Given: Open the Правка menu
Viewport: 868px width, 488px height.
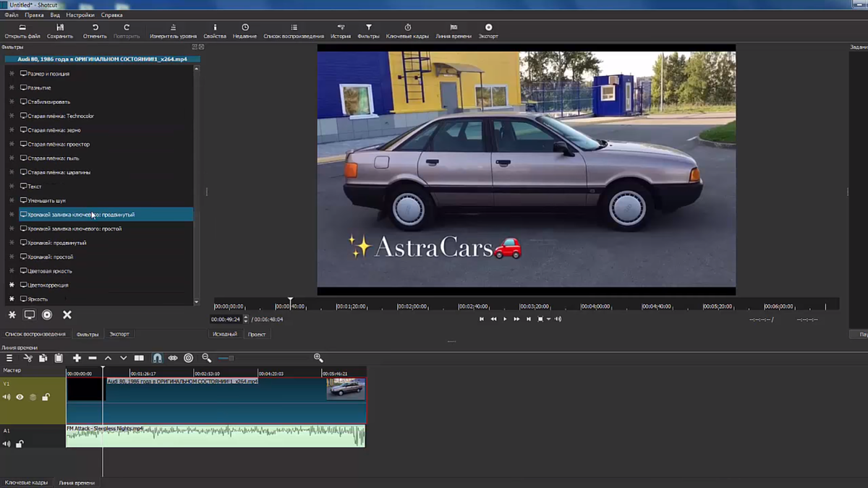Looking at the screenshot, I should click(x=34, y=15).
